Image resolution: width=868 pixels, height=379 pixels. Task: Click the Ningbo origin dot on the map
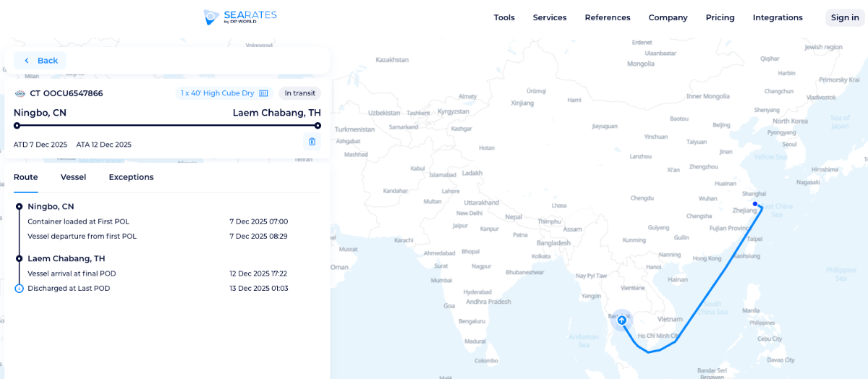click(x=755, y=204)
